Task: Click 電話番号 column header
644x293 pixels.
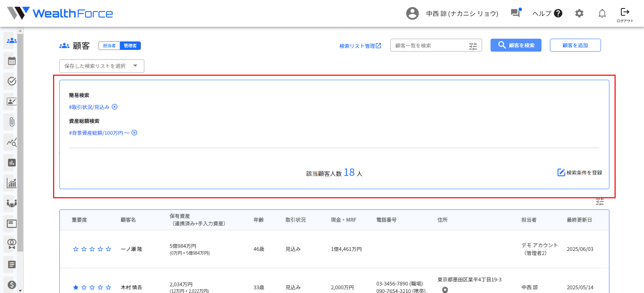Action: [386, 220]
